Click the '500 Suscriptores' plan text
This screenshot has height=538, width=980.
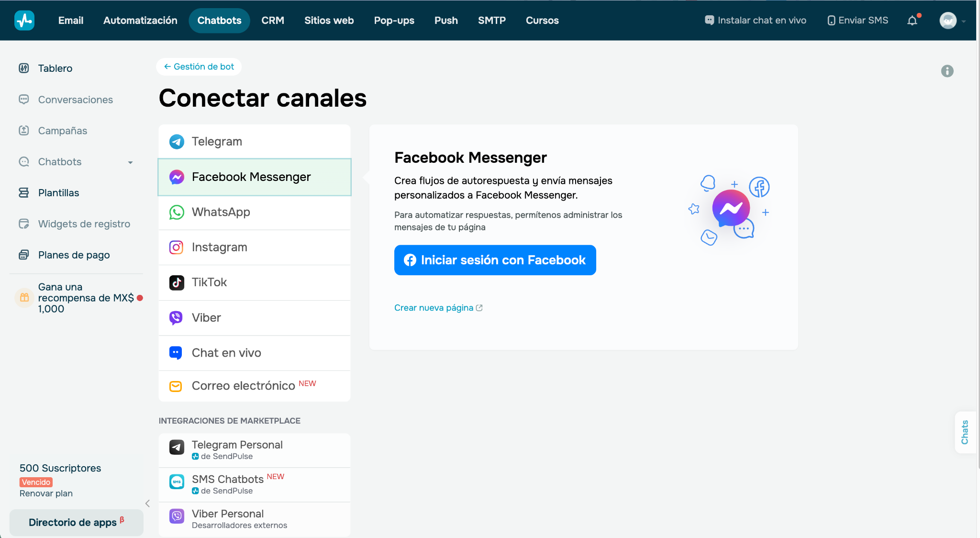coord(60,468)
